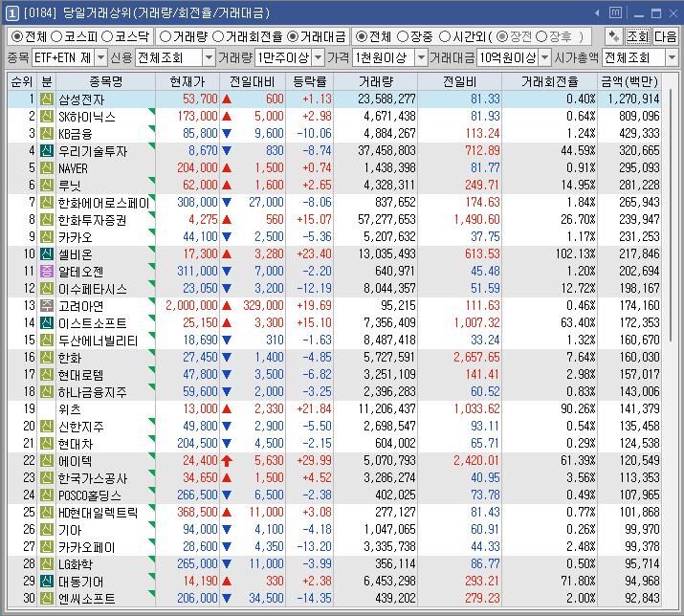Select the 장중 session radio button
The image size is (684, 616).
coord(403,36)
